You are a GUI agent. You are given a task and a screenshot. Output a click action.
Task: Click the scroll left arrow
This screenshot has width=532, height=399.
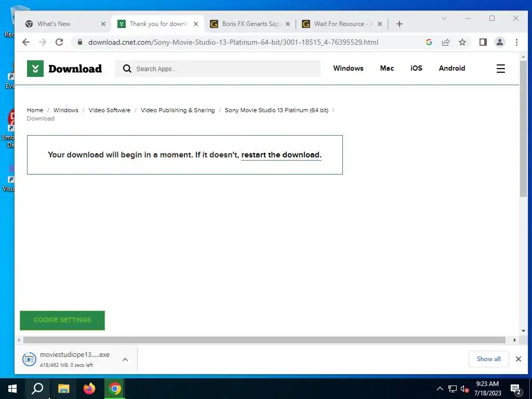[x=19, y=340]
